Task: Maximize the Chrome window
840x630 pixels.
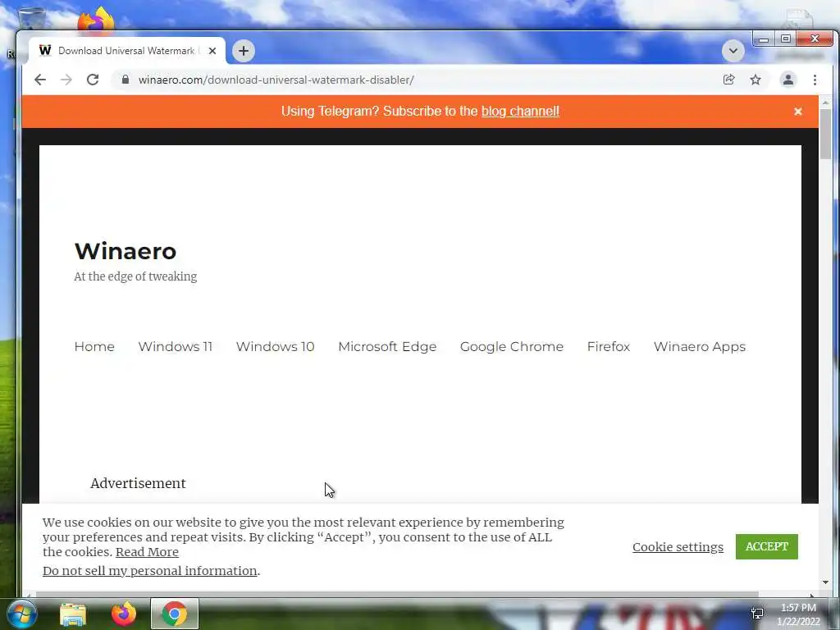Action: pos(785,39)
